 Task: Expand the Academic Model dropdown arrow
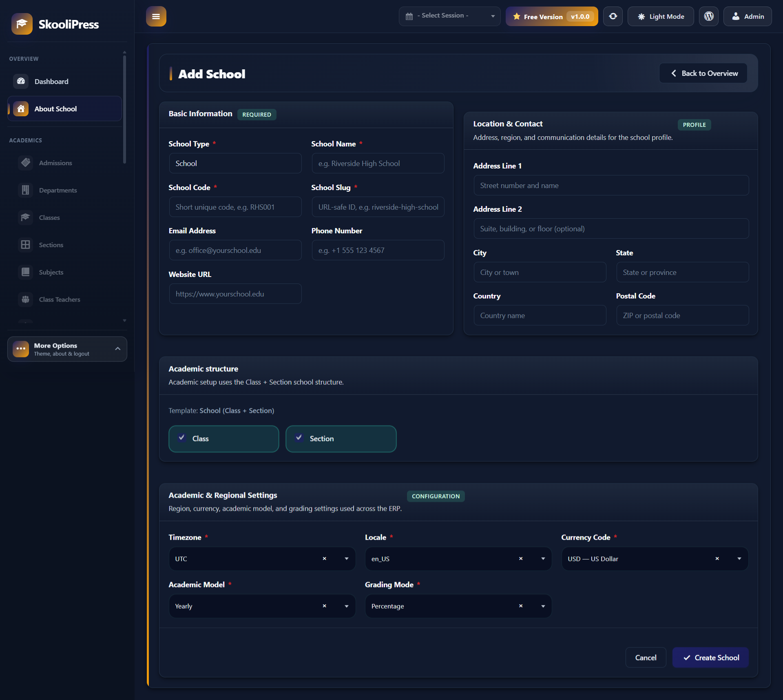347,606
